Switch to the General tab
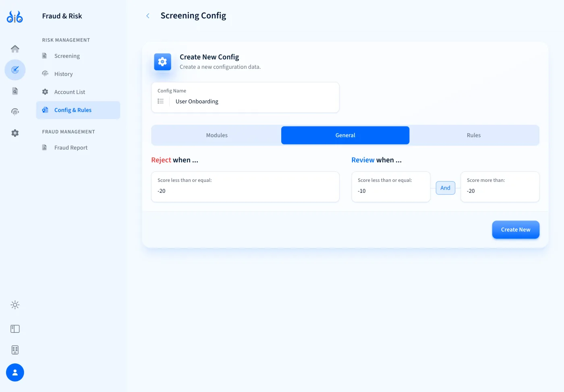 pos(345,135)
